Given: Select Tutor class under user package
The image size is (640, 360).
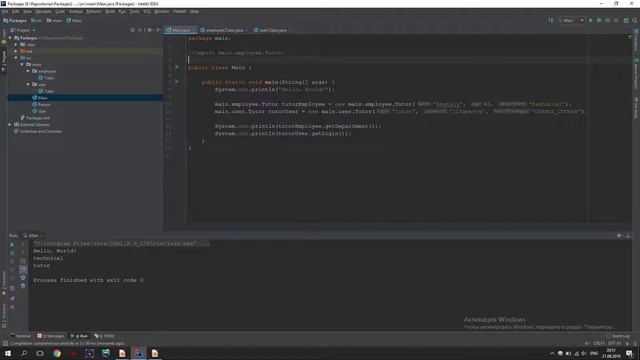Looking at the screenshot, I should [46, 91].
